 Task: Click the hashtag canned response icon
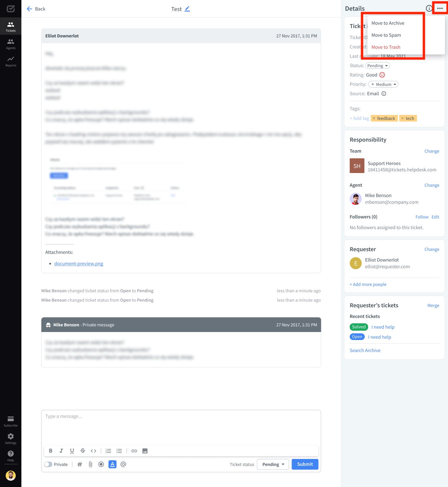(x=80, y=464)
